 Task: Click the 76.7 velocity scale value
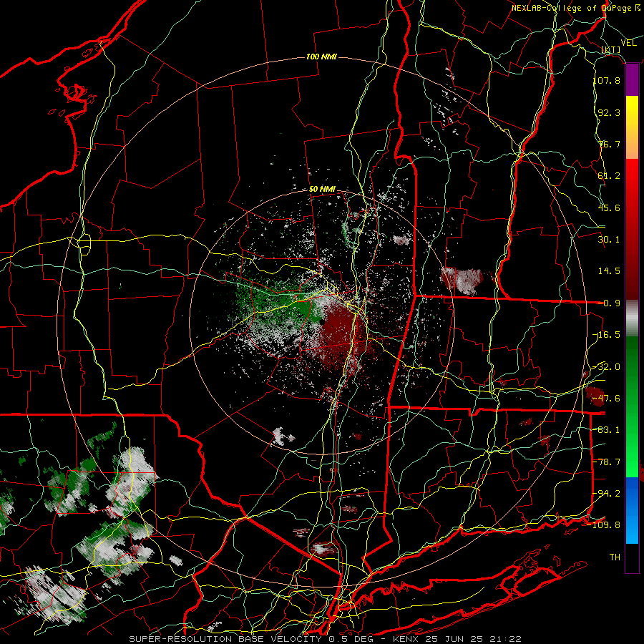pos(609,144)
